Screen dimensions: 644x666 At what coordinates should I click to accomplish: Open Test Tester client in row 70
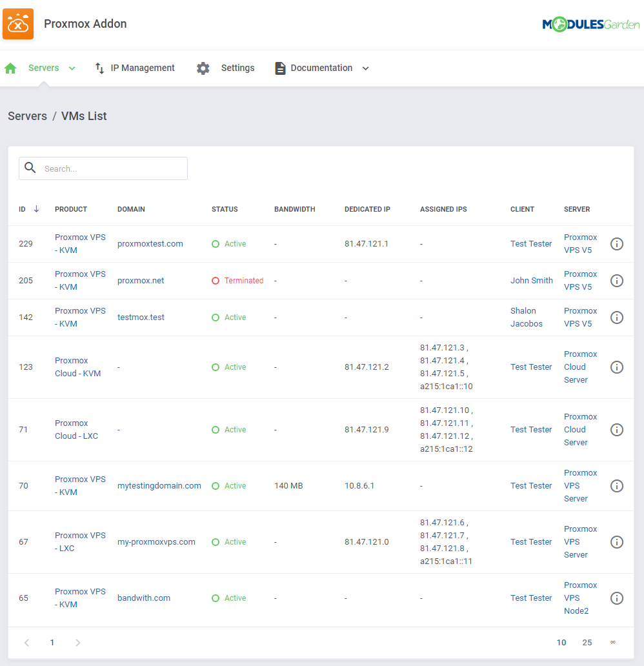531,485
